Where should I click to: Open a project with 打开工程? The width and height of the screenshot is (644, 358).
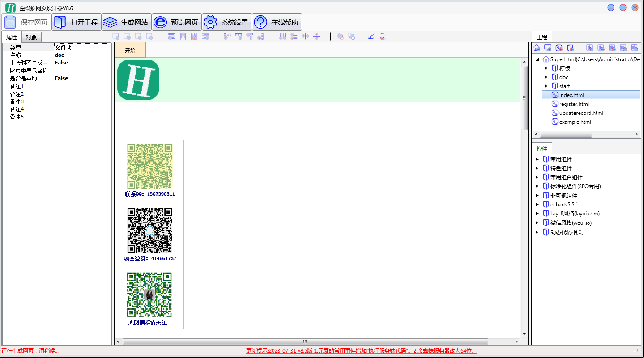[76, 22]
